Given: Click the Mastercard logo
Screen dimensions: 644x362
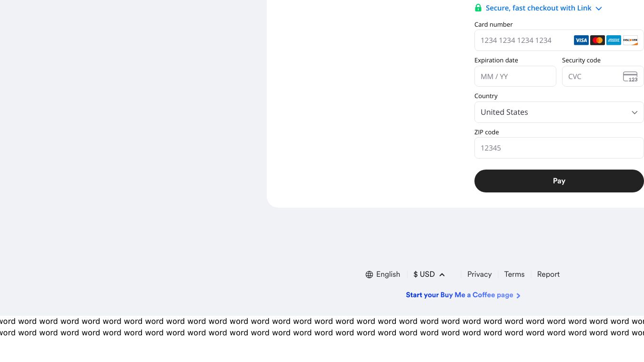Looking at the screenshot, I should [597, 40].
